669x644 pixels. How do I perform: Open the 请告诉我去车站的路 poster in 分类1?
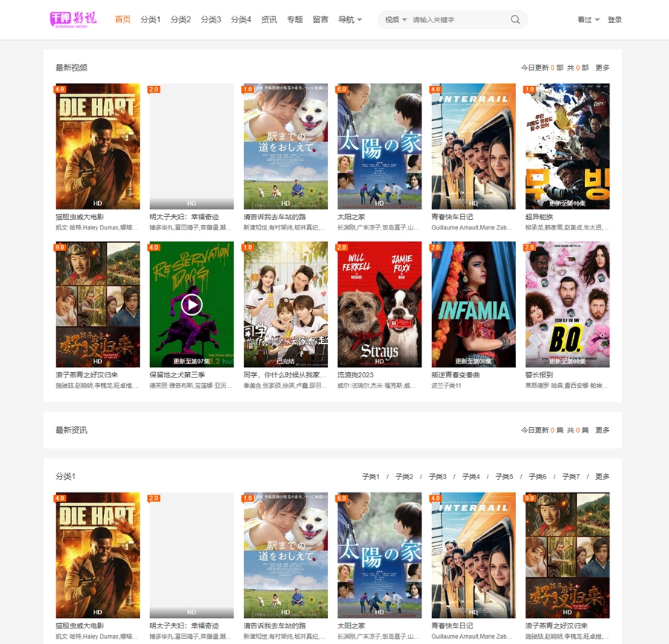click(285, 556)
